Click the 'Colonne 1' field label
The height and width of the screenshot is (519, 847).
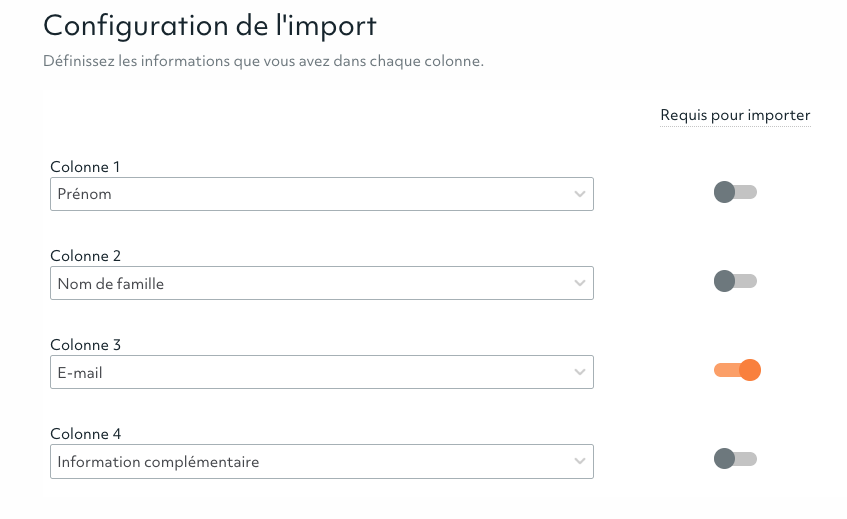coord(85,167)
